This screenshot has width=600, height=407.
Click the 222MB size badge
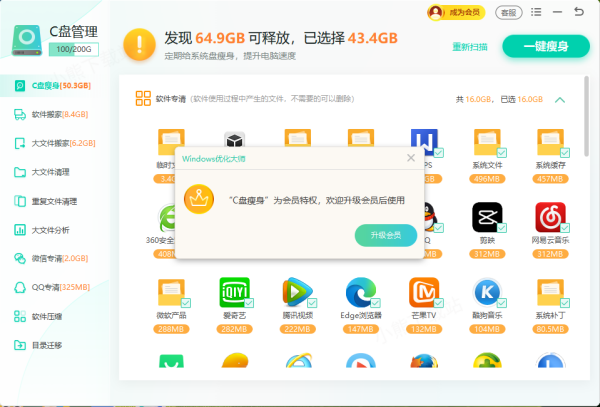click(x=297, y=329)
